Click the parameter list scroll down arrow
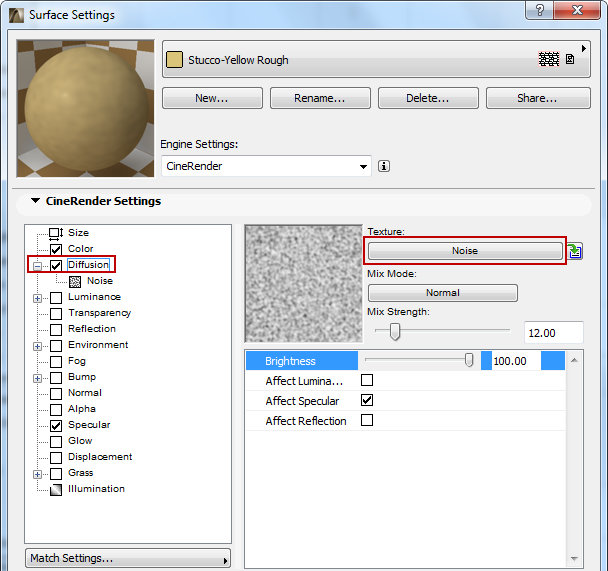The height and width of the screenshot is (571, 608). click(574, 559)
